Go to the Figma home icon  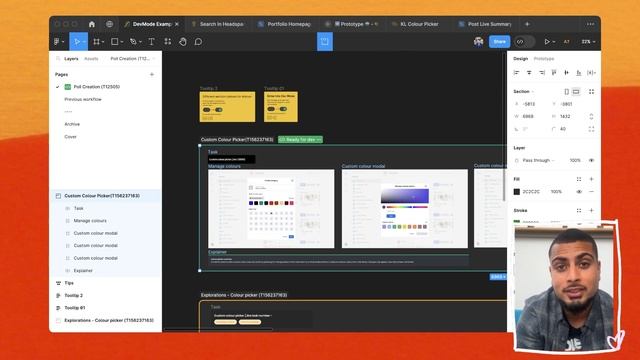[x=92, y=24]
